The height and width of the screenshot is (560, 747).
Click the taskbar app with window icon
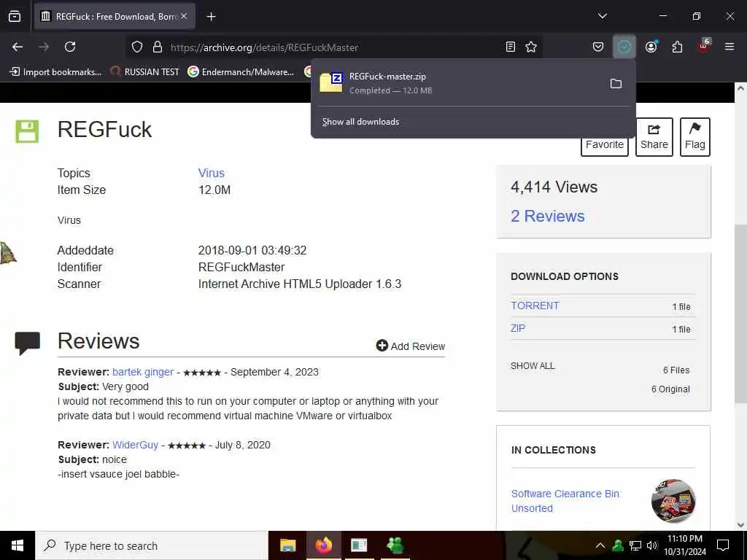click(x=359, y=545)
